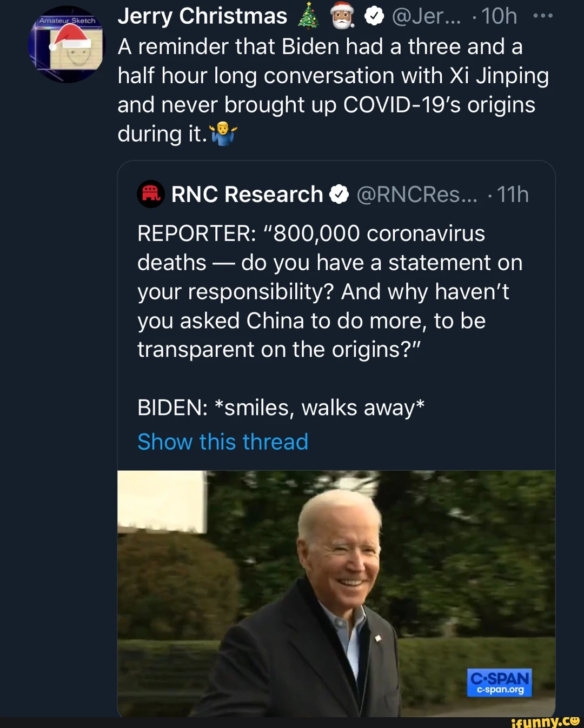Click the Santa emoji beside the name

pyautogui.click(x=342, y=16)
